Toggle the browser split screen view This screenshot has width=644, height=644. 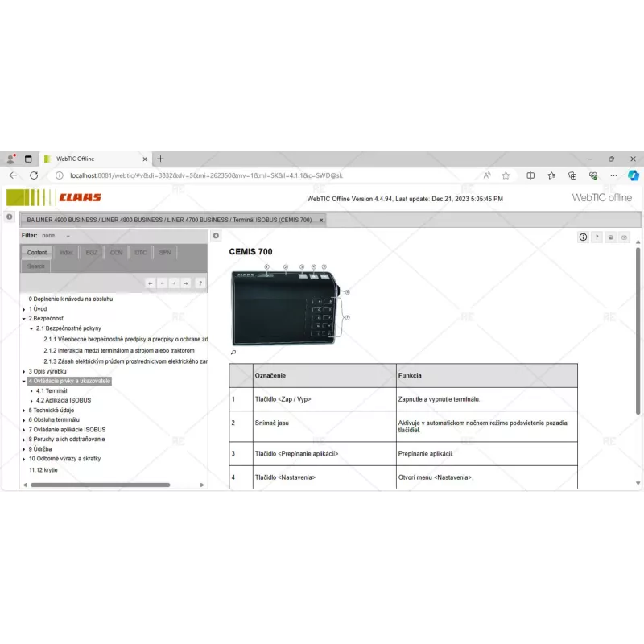(530, 175)
